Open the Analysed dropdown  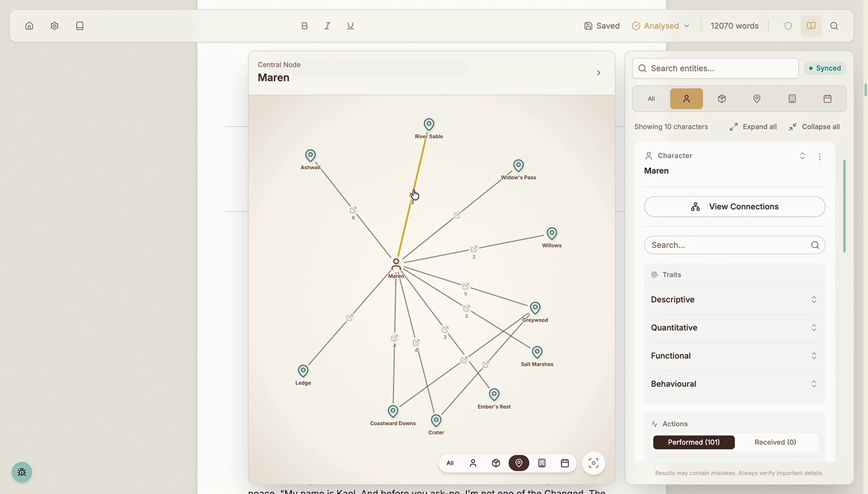coord(661,26)
